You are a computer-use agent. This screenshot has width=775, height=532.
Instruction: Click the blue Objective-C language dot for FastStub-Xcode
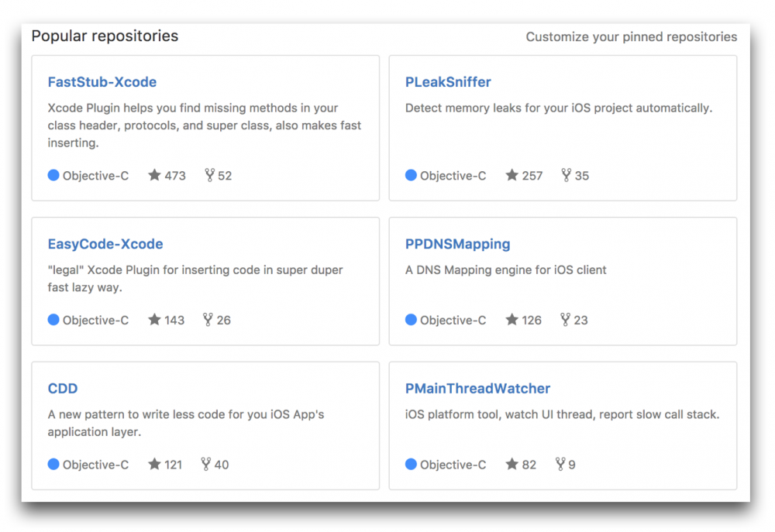(53, 175)
